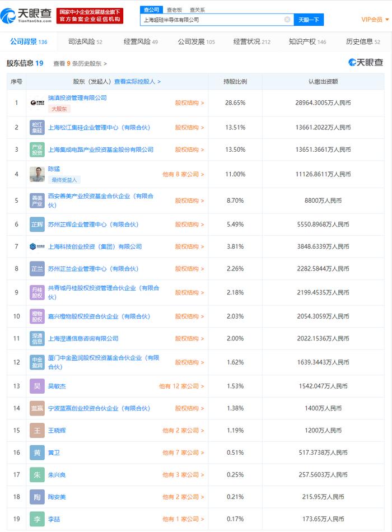This screenshot has height=532, width=392.
Task: Expand 查看 9 条历史股东 link
Action: click(x=80, y=63)
